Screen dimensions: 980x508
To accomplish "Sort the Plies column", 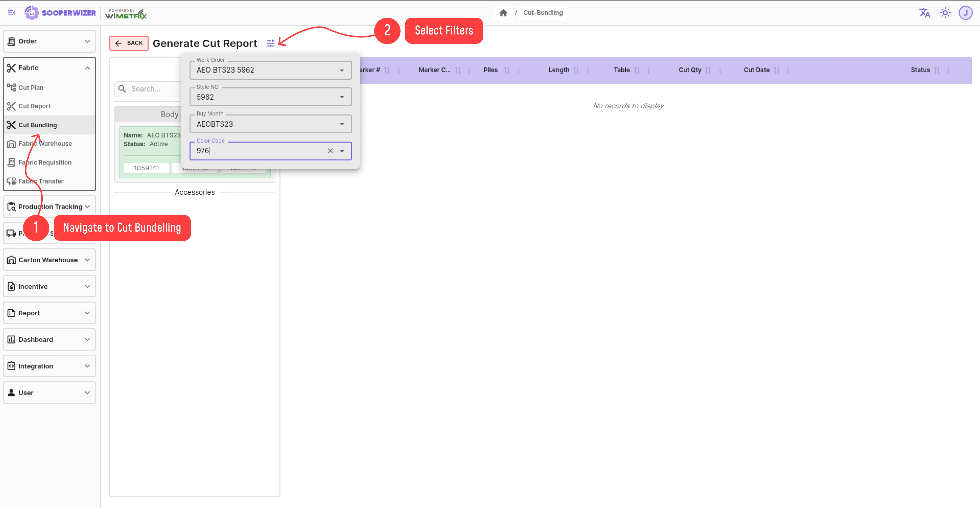I will [506, 70].
